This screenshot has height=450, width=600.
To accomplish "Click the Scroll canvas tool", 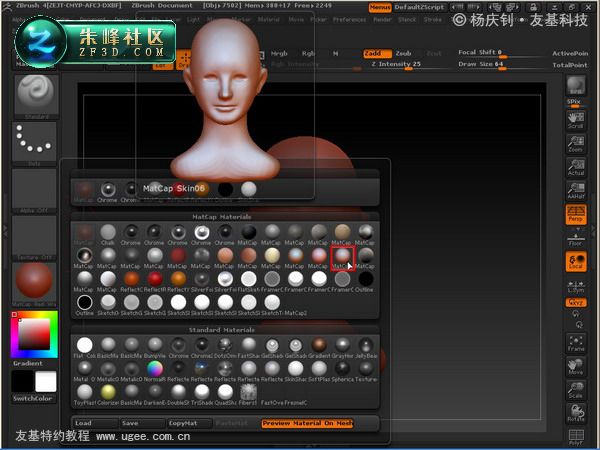I will click(x=576, y=120).
